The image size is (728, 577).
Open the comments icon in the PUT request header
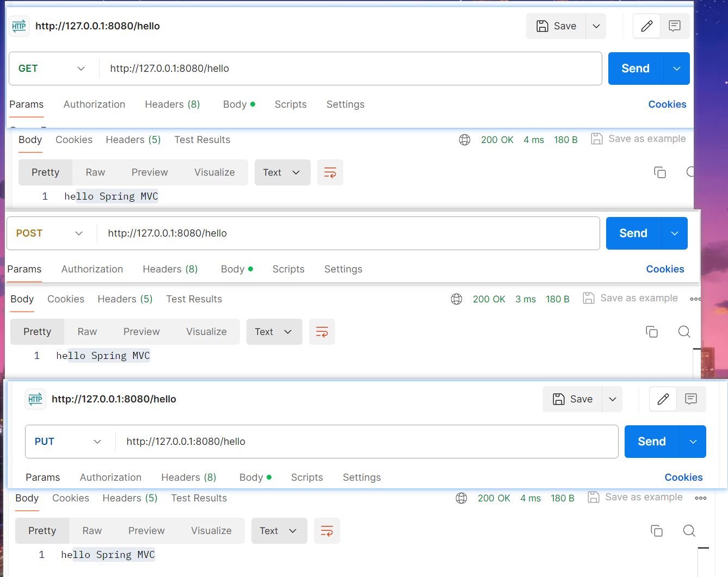tap(691, 399)
